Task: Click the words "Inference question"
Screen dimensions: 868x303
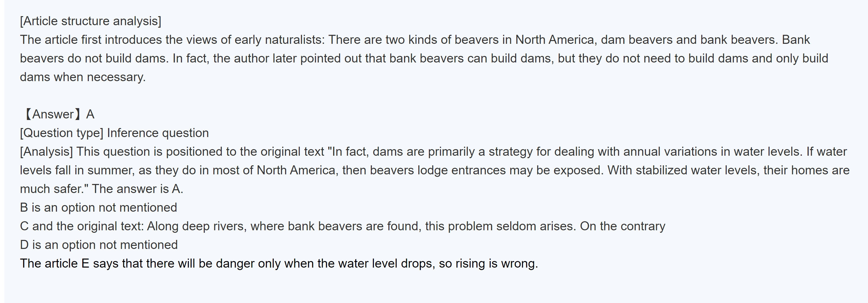Action: (x=158, y=133)
